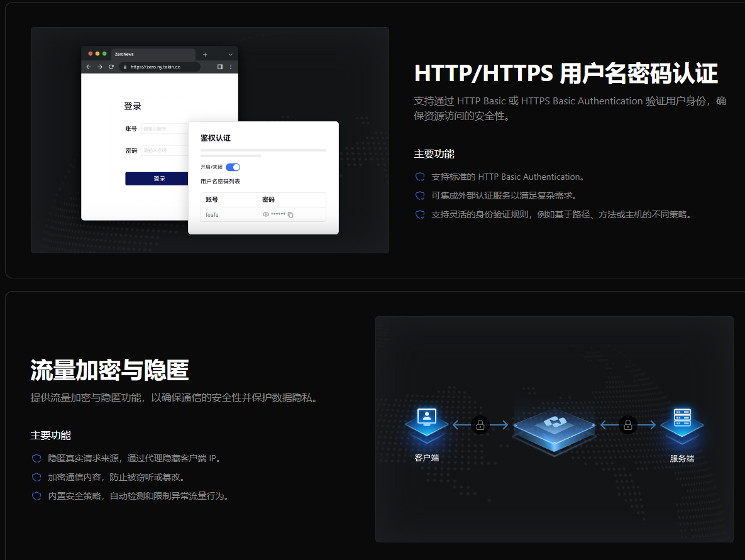745x560 pixels.
Task: Focus the 账号 input field in the login form
Action: coord(164,129)
